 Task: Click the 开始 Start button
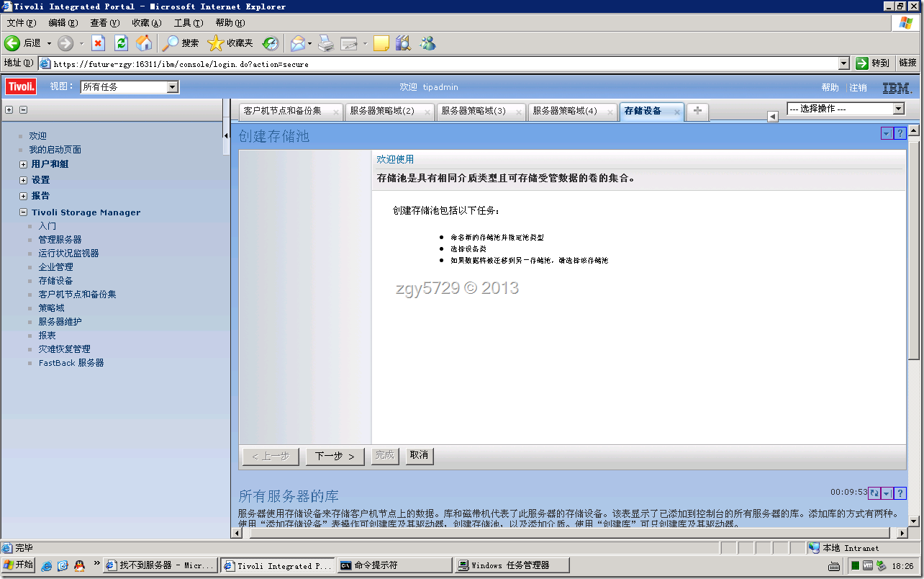19,565
